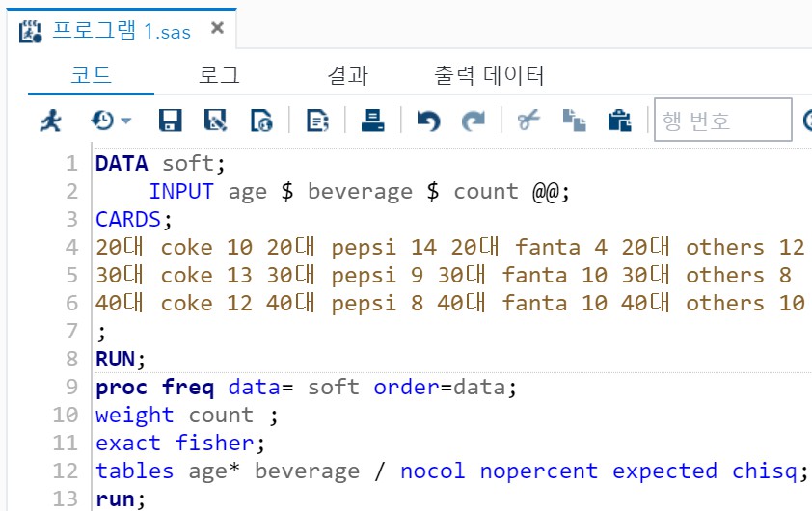812x511 pixels.
Task: Click 'others' in the 40대 data line
Action: click(725, 304)
